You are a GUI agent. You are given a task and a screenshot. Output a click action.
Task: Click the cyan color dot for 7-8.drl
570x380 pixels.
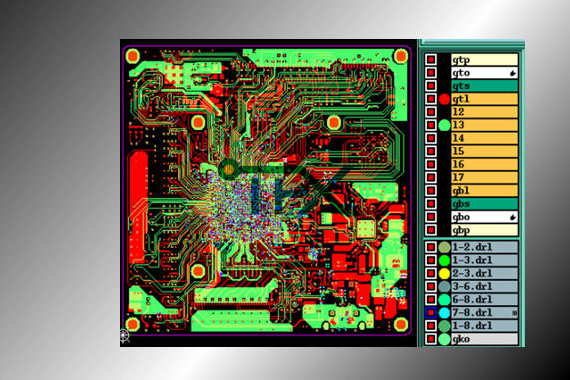(444, 313)
